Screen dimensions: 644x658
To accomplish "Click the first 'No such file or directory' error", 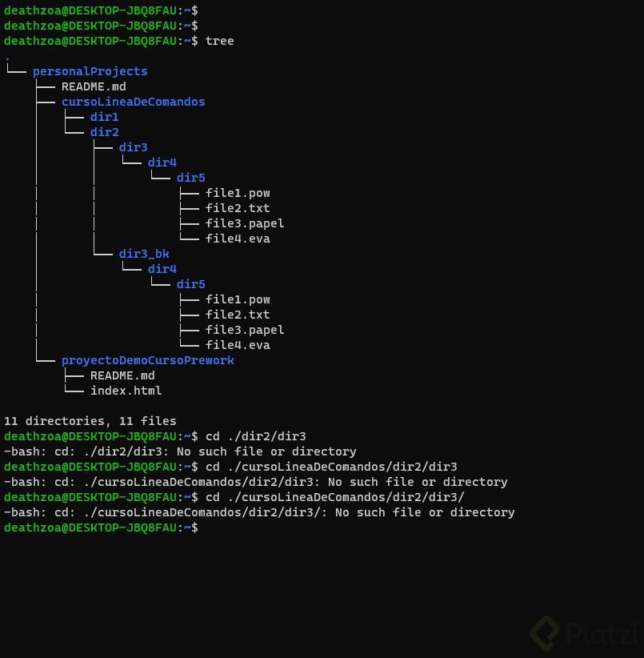I will pyautogui.click(x=266, y=451).
